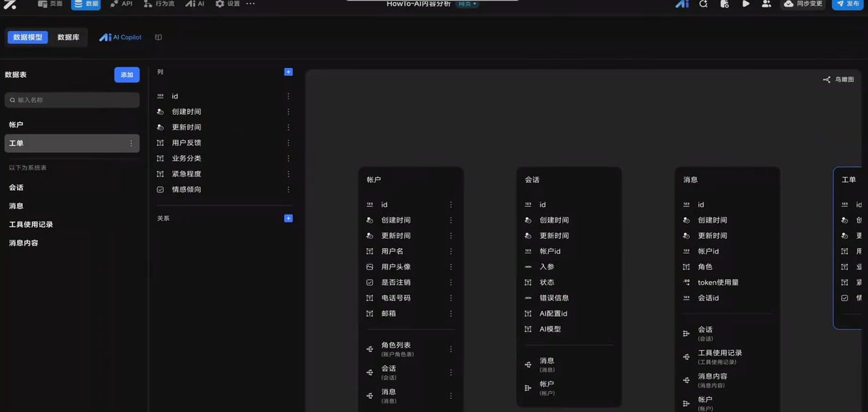
Task: Click the 添加 button for 数据表
Action: pyautogui.click(x=127, y=75)
